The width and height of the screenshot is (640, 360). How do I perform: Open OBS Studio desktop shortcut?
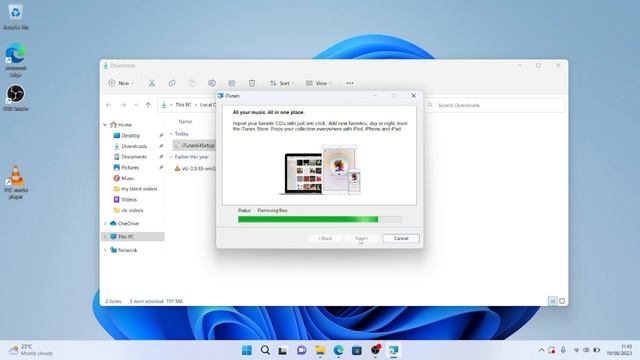pos(16,98)
